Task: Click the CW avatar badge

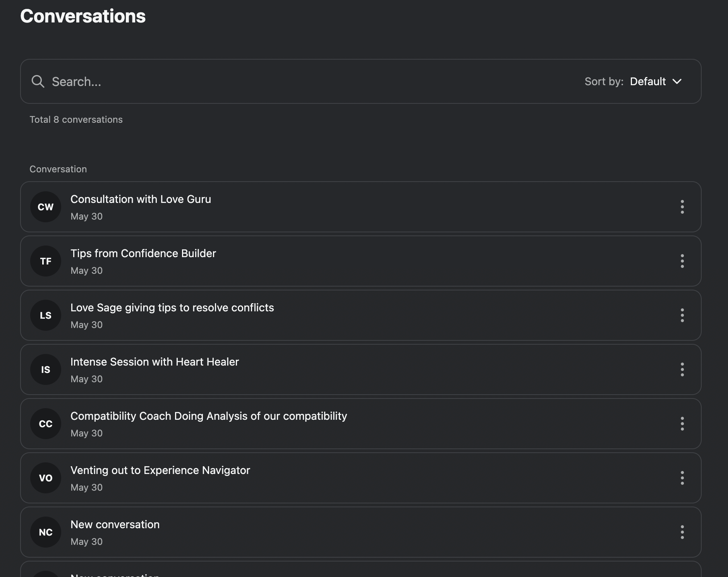Action: click(x=46, y=207)
